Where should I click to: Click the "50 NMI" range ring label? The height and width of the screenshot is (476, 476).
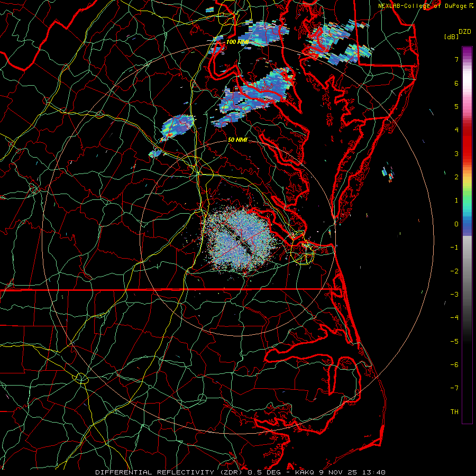click(237, 140)
